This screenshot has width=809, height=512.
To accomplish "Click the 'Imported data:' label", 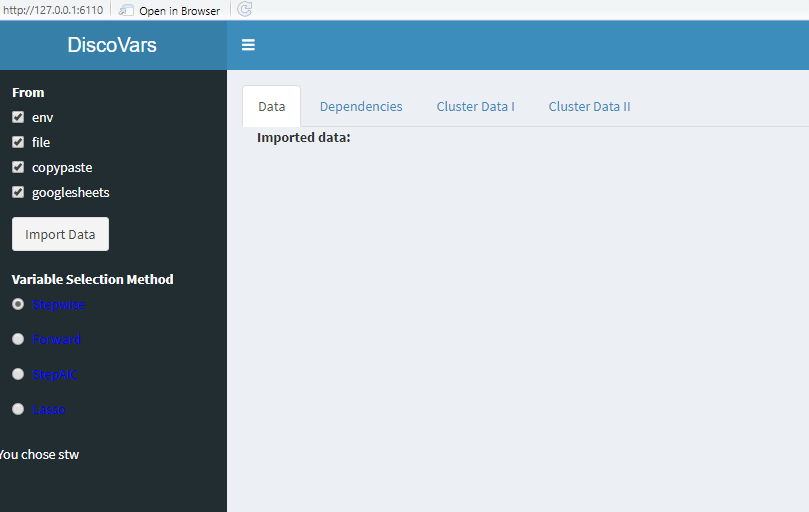I will pos(304,138).
